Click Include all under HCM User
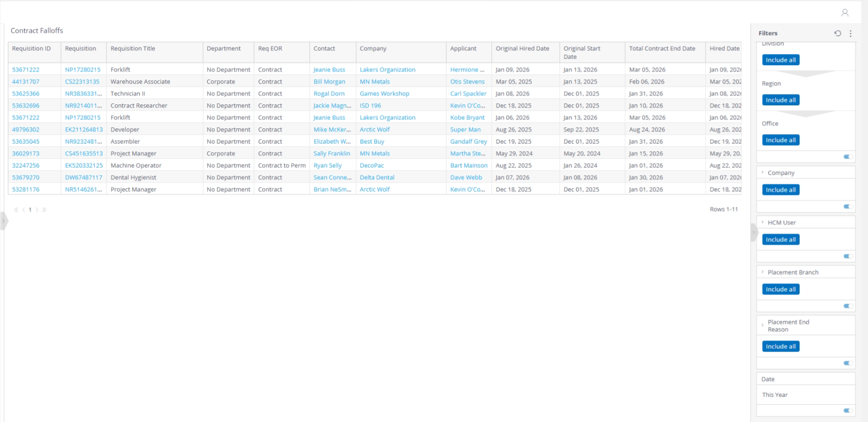Viewport: 868px width, 422px height. [780, 239]
